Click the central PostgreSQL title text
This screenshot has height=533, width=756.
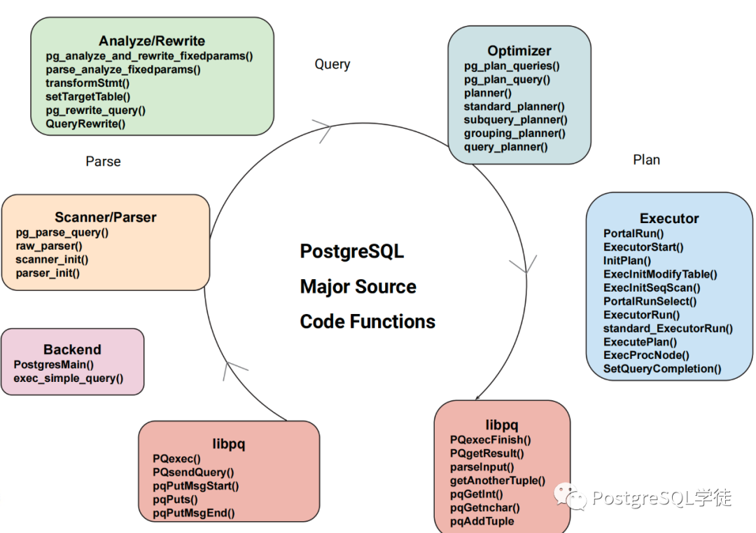[x=352, y=252]
